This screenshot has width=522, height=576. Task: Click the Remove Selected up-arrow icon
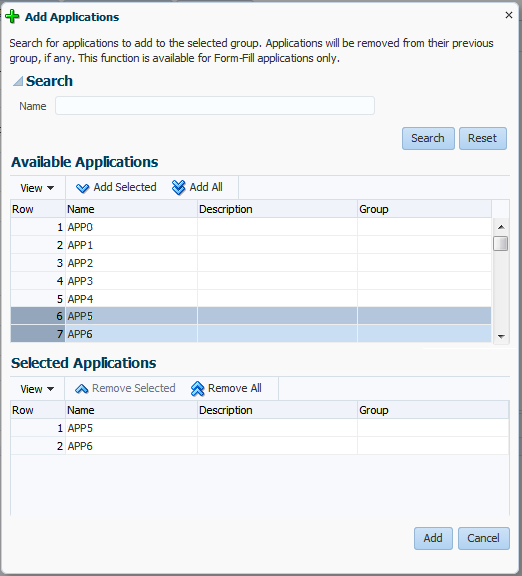point(82,389)
